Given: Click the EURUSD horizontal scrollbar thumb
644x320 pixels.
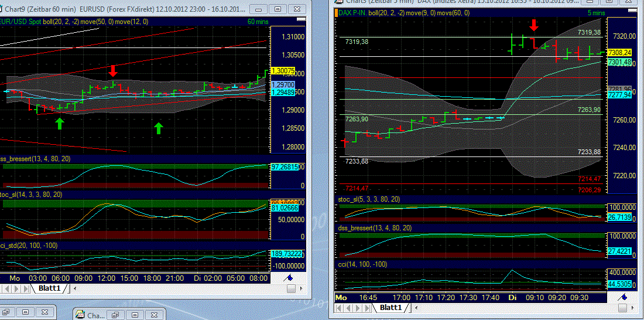Looking at the screenshot, I should point(291,289).
